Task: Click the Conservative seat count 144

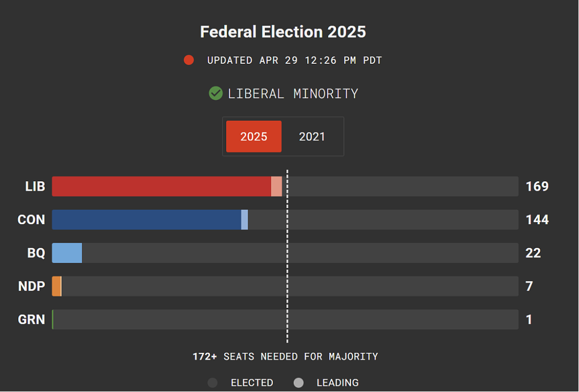Action: [537, 220]
